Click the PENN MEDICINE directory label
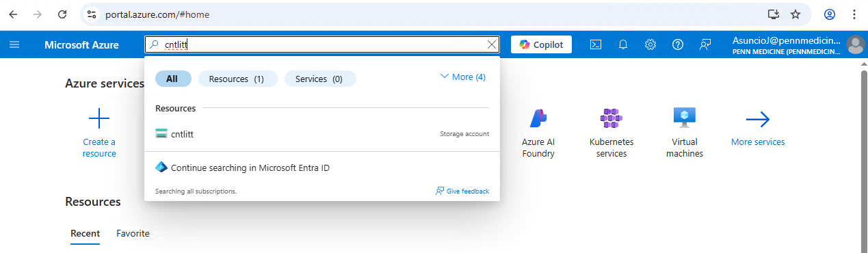 [x=787, y=51]
